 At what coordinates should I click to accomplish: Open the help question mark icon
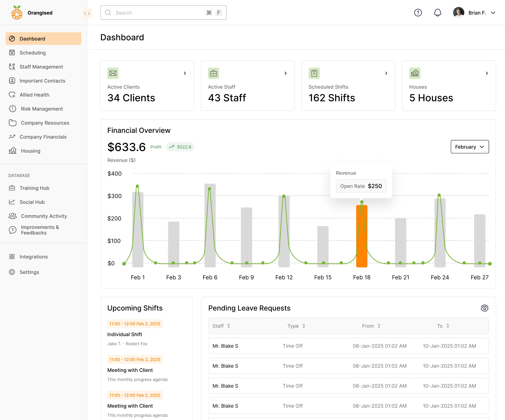coord(418,12)
